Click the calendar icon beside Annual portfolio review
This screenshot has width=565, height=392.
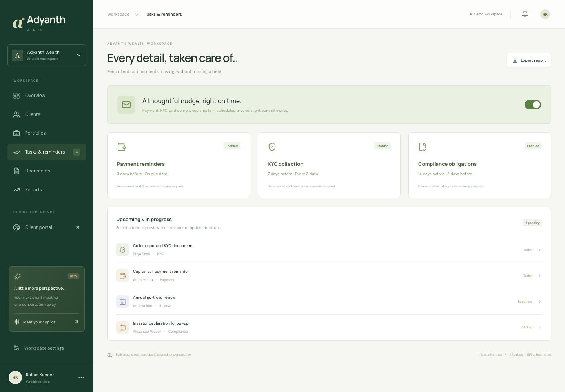(x=122, y=301)
